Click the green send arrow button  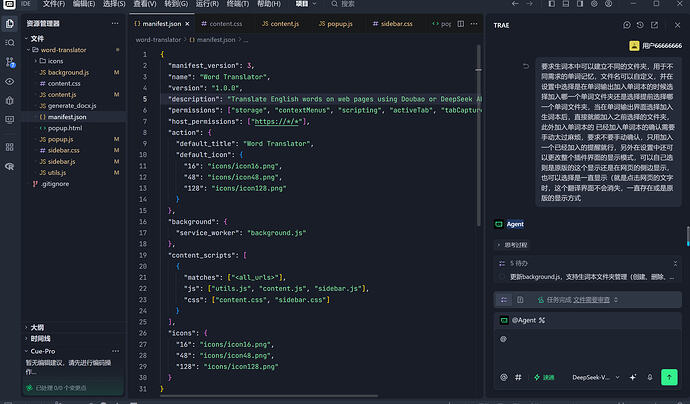coord(669,377)
